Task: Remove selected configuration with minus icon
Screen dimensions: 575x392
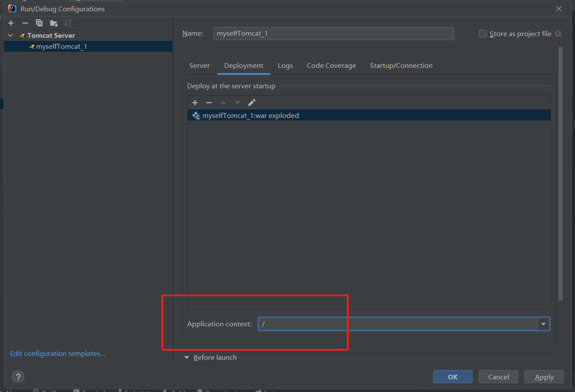Action: 25,23
